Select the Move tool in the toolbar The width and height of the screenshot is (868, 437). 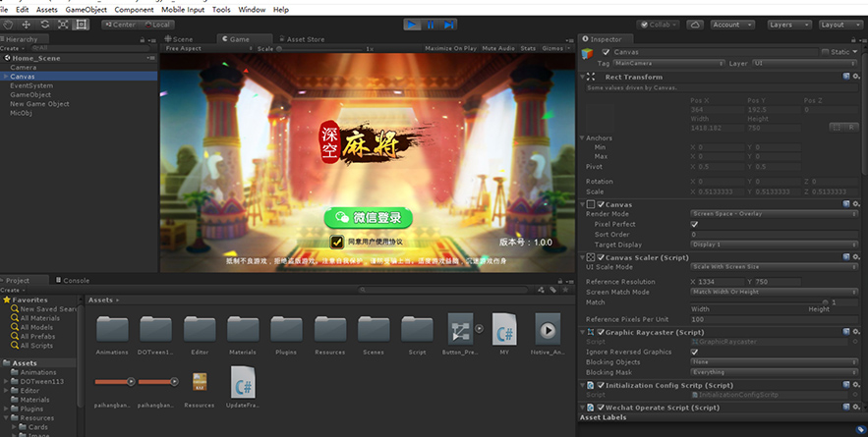pos(26,24)
